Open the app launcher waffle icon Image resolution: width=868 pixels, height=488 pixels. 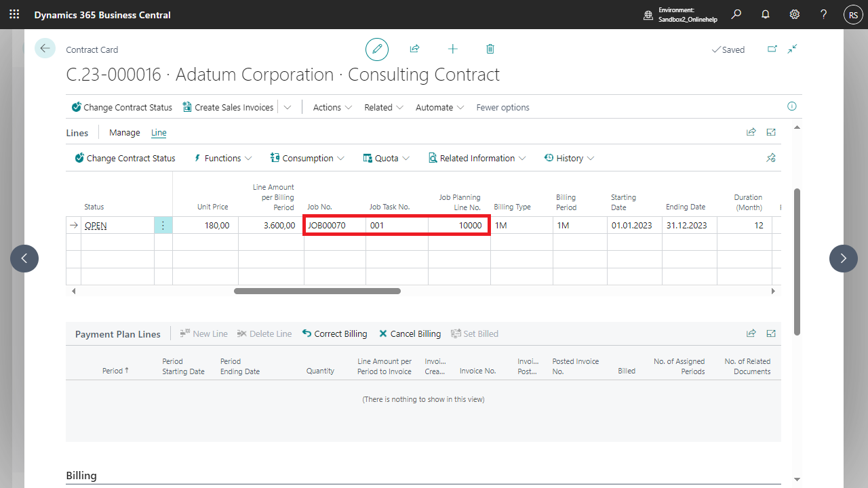(x=14, y=14)
